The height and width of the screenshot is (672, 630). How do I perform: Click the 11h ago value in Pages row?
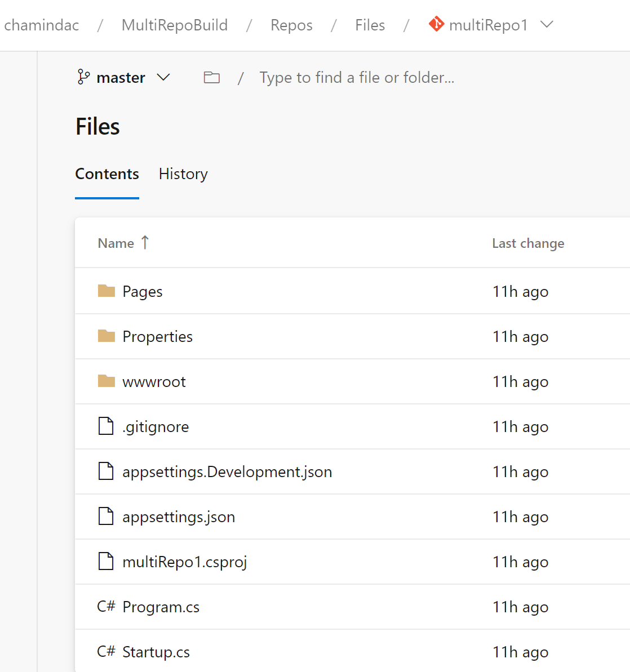pyautogui.click(x=520, y=291)
